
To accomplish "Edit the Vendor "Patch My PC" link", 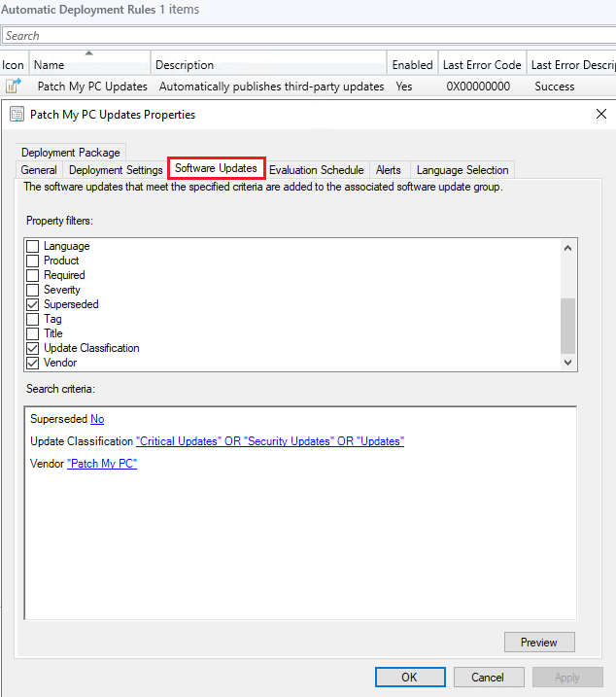I will coord(102,463).
